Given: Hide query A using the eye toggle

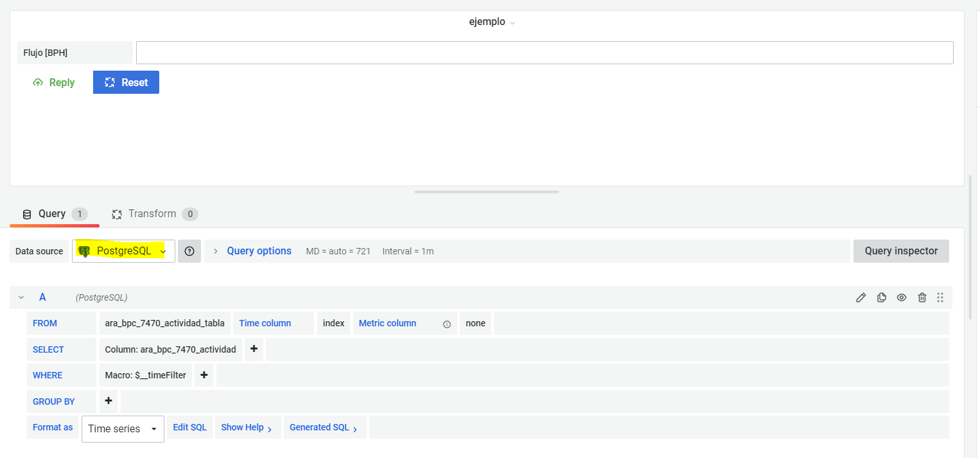Looking at the screenshot, I should pos(902,297).
